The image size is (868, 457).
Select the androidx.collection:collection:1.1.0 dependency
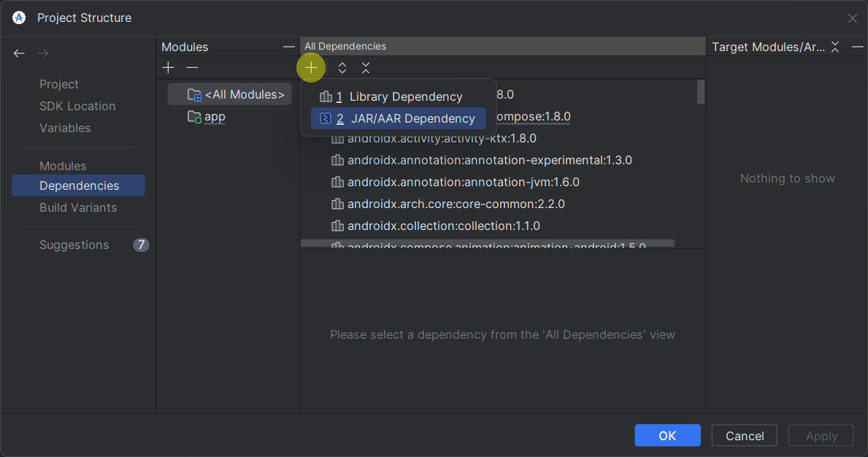(x=443, y=226)
